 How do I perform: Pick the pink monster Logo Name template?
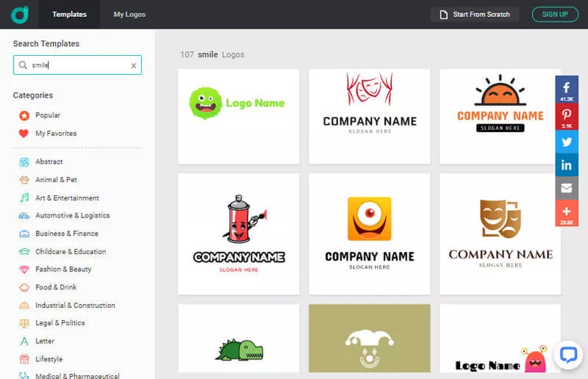pyautogui.click(x=501, y=338)
